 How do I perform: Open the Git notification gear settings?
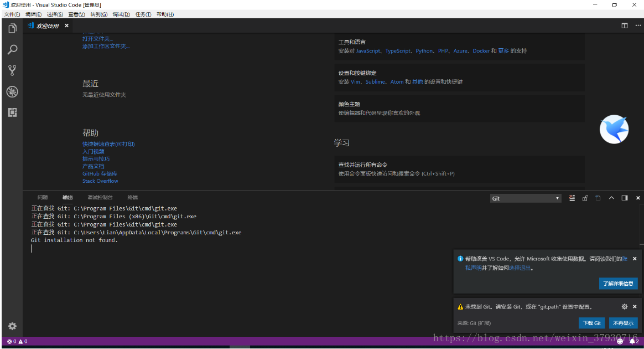(624, 307)
